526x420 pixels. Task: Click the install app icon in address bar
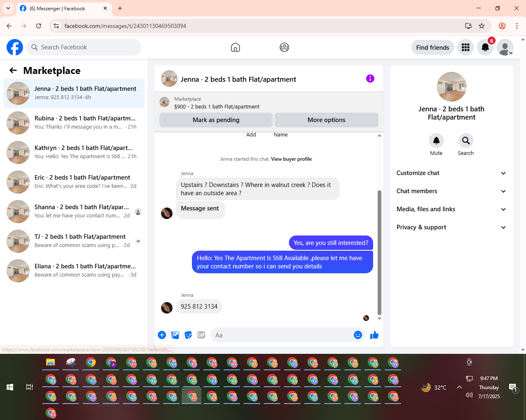pos(468,26)
